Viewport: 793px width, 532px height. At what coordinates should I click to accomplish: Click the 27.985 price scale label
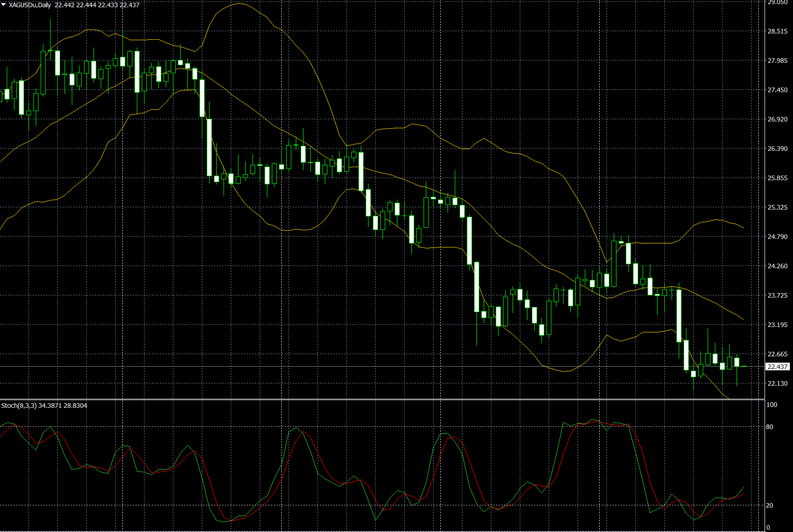coord(778,61)
